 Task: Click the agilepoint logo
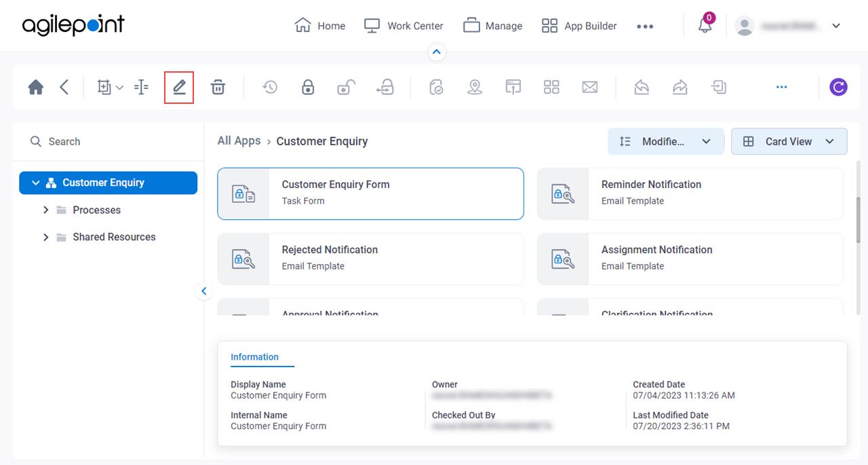[73, 25]
